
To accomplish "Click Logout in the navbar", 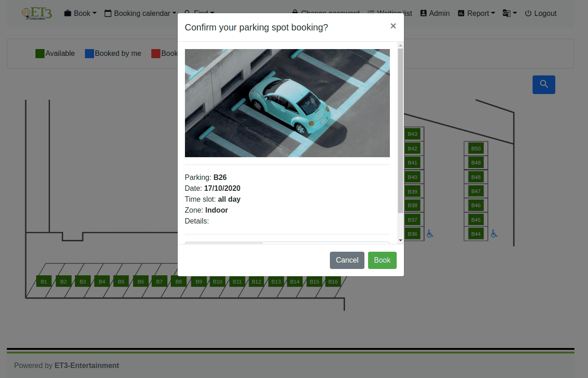I will [x=541, y=13].
